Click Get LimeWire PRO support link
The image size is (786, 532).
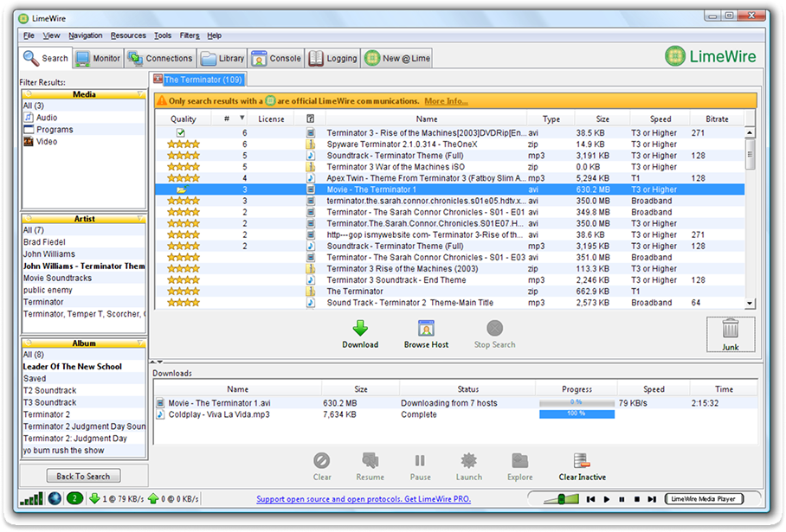[364, 499]
